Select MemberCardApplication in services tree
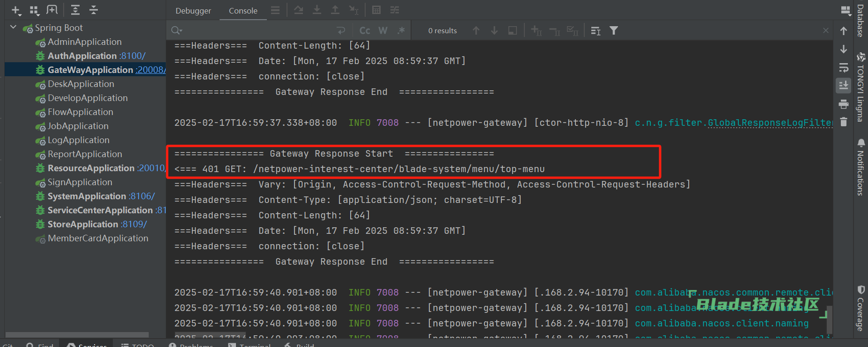868x347 pixels. [x=98, y=238]
